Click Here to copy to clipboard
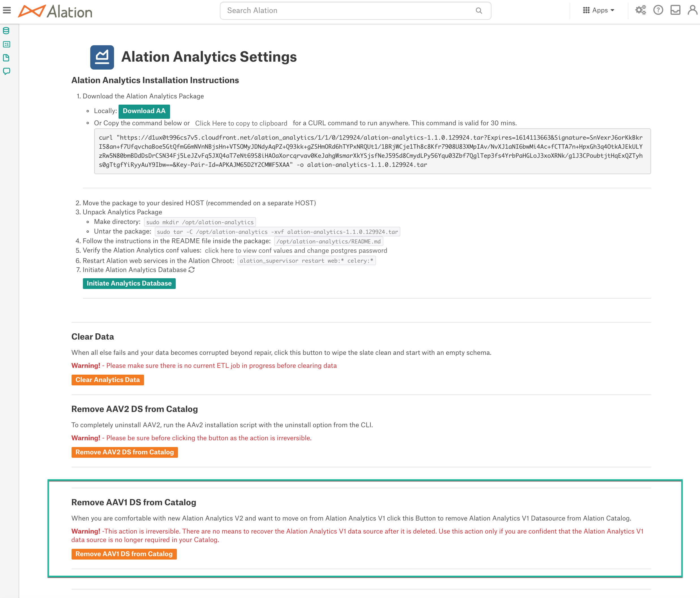 (241, 123)
